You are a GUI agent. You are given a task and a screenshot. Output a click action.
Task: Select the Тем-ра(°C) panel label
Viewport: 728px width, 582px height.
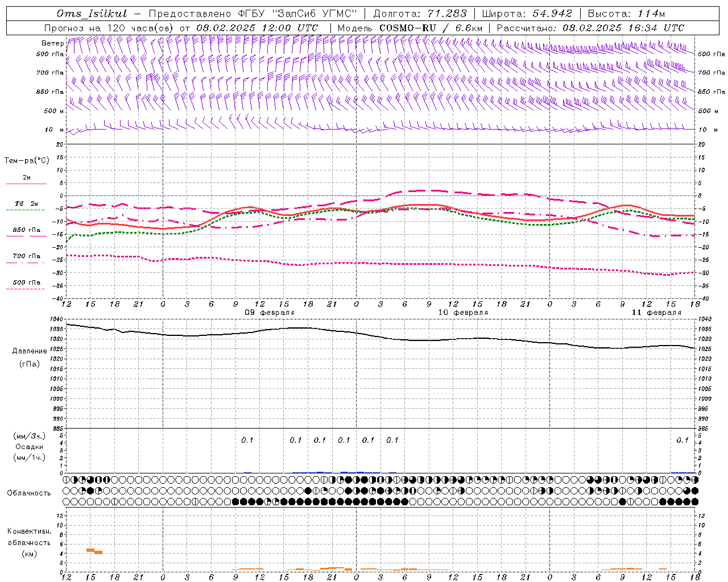pos(27,161)
